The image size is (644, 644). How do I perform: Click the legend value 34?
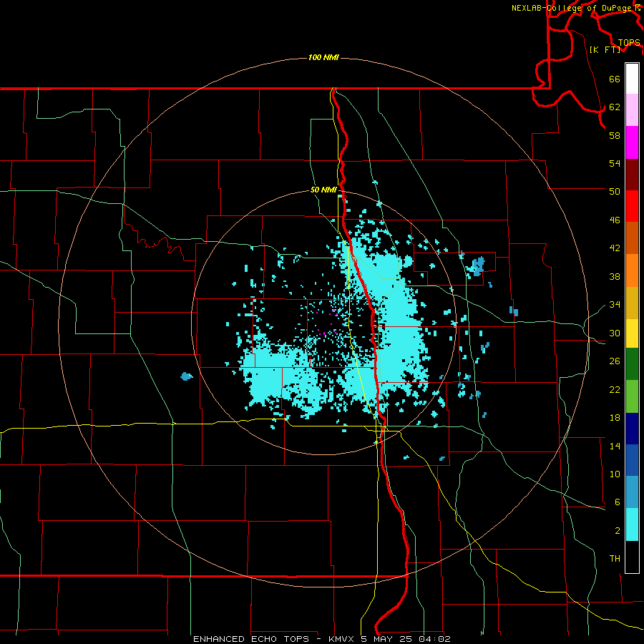point(615,304)
